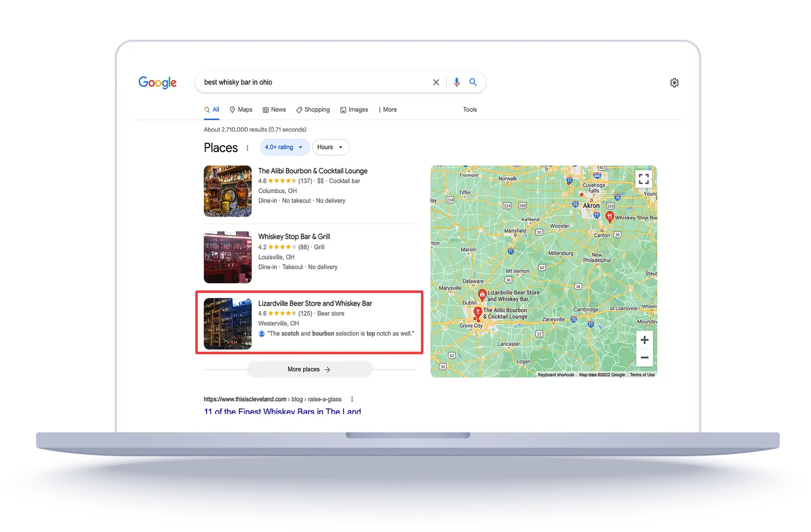Click the thisiscleveland.com result URL
Viewport: 811px width, 532px height.
click(x=272, y=399)
